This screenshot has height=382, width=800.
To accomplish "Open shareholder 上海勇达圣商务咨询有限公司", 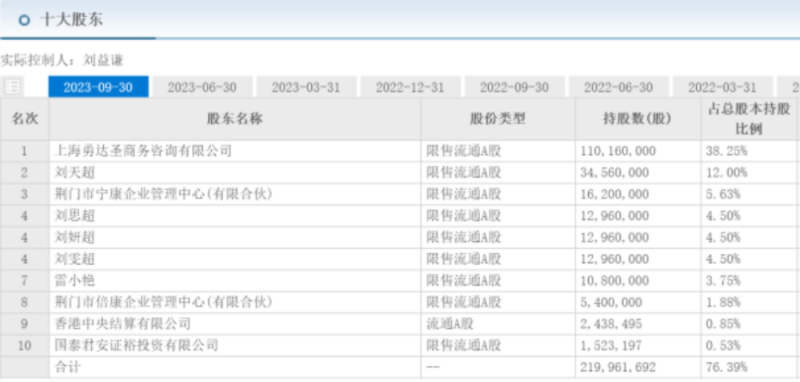I will (143, 151).
